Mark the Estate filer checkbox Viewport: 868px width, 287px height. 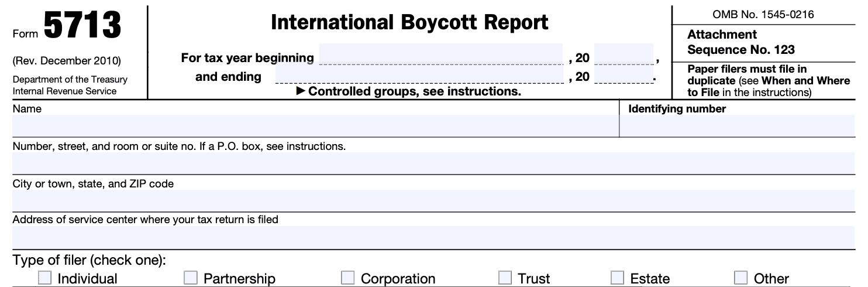tap(618, 278)
